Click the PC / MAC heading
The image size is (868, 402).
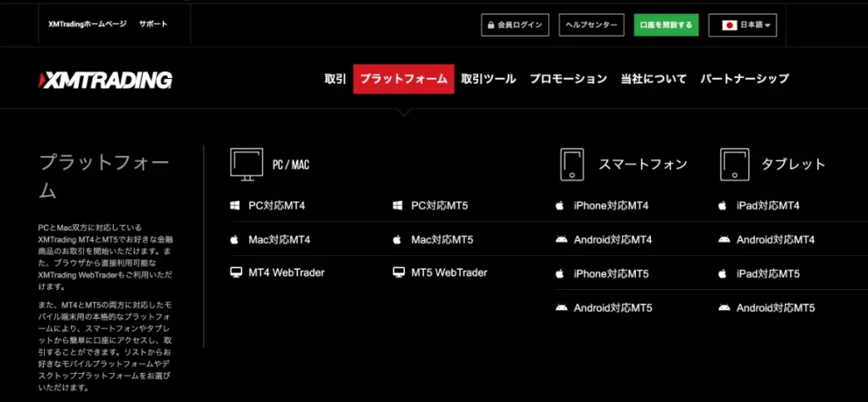click(x=291, y=165)
